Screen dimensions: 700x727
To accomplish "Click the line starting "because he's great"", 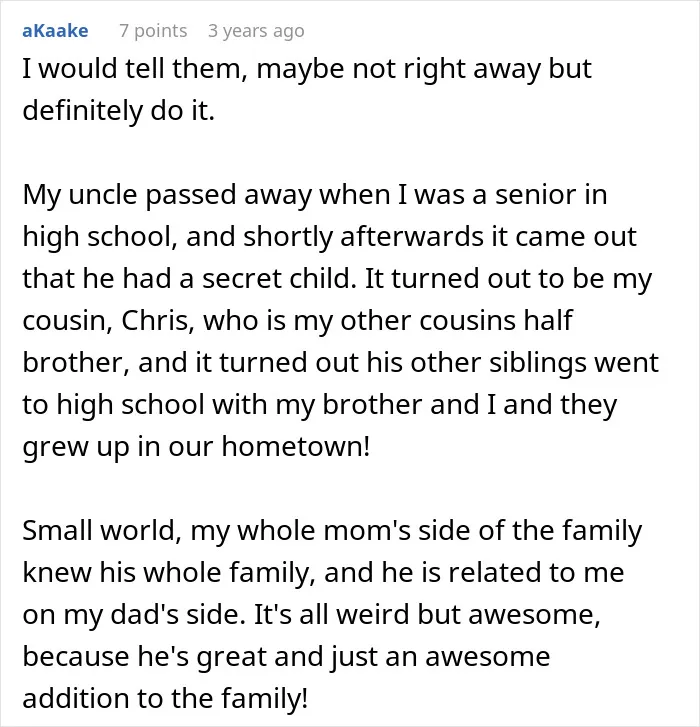I will 286,657.
